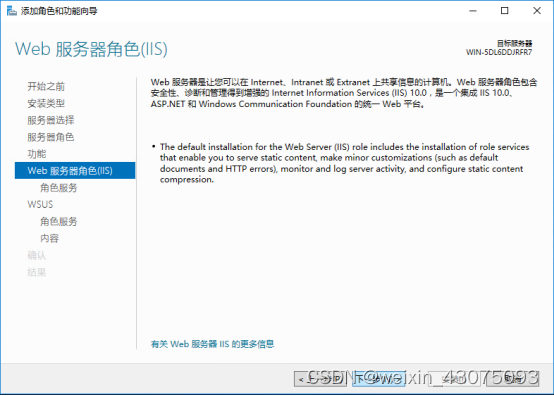Jump to the 服务器角色 step
Image resolution: width=554 pixels, height=396 pixels.
pyautogui.click(x=51, y=137)
